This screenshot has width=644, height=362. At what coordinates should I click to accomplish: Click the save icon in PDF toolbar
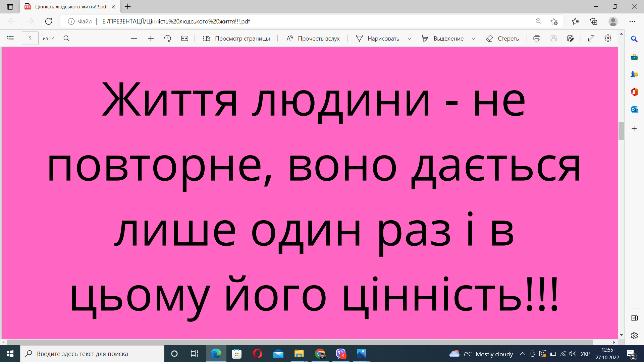click(x=553, y=39)
